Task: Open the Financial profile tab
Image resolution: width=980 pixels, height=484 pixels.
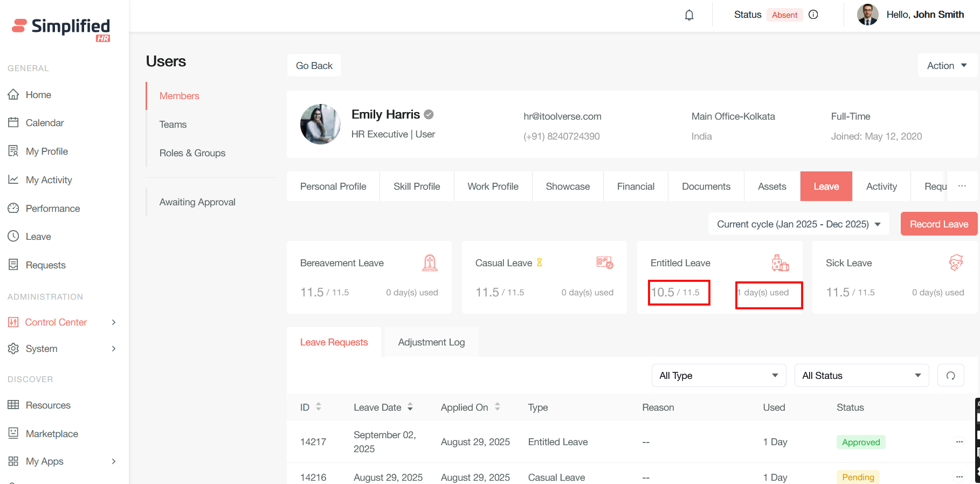Action: (x=636, y=186)
